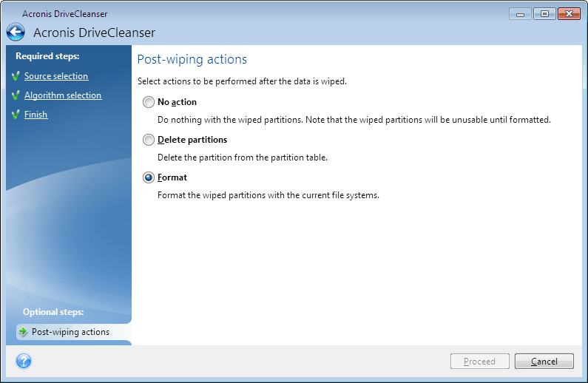
Task: Click green checkmark beside Finish step
Action: (x=16, y=115)
